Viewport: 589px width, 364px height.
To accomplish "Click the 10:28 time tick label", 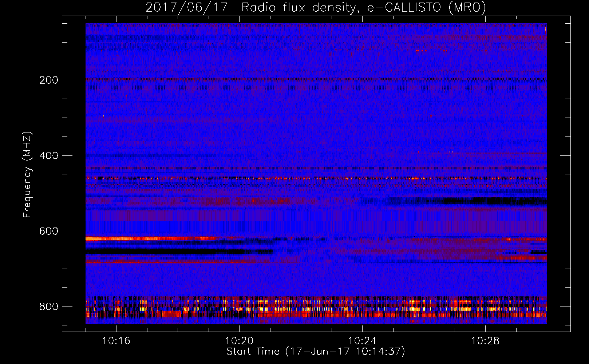I will click(x=485, y=341).
